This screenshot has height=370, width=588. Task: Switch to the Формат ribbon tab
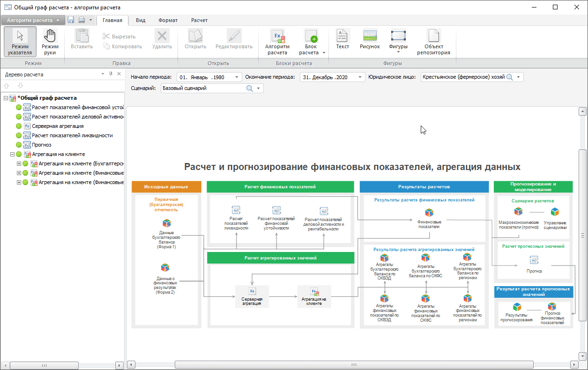pos(168,20)
